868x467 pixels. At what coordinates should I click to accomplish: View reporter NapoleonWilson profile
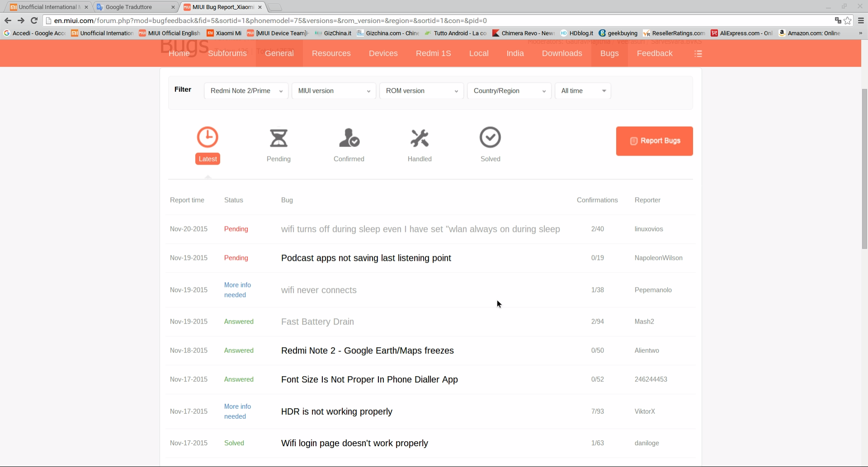(659, 258)
